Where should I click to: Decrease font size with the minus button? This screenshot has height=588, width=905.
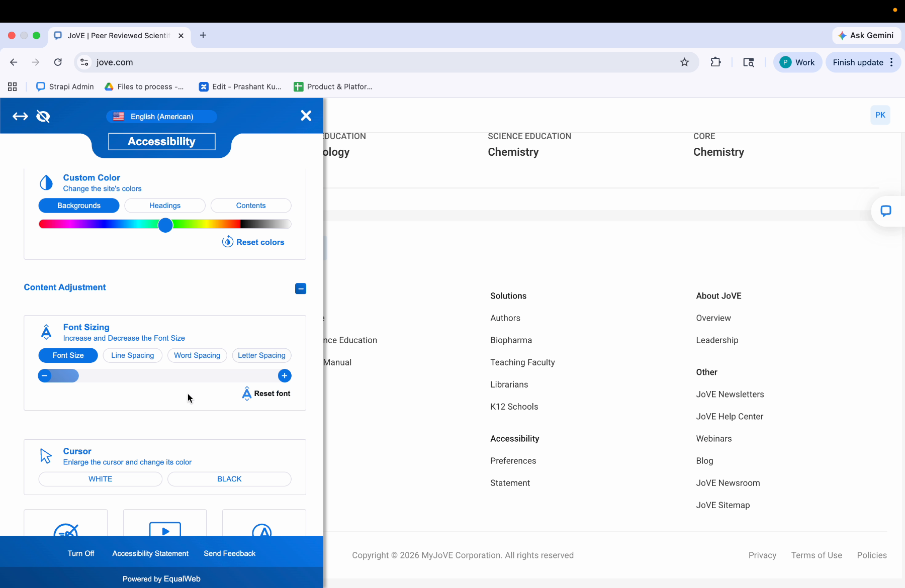pos(45,375)
